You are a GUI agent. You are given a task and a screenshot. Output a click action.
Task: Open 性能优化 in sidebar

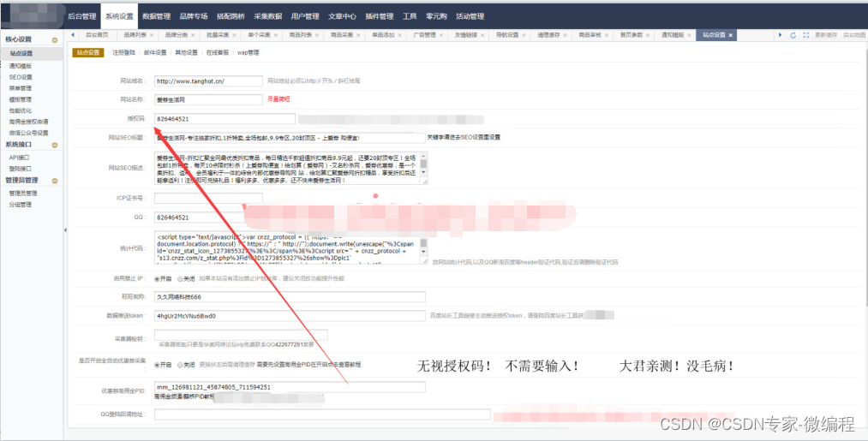pos(20,110)
